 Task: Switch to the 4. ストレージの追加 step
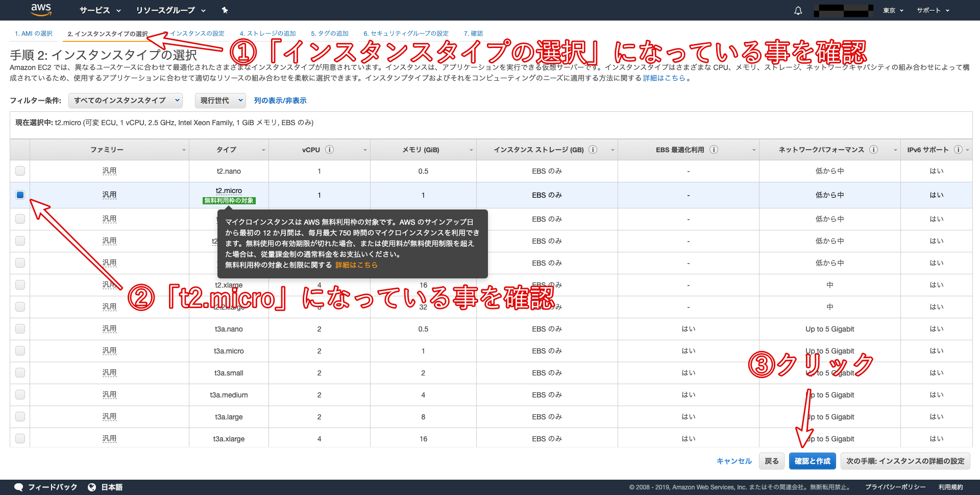tap(267, 33)
